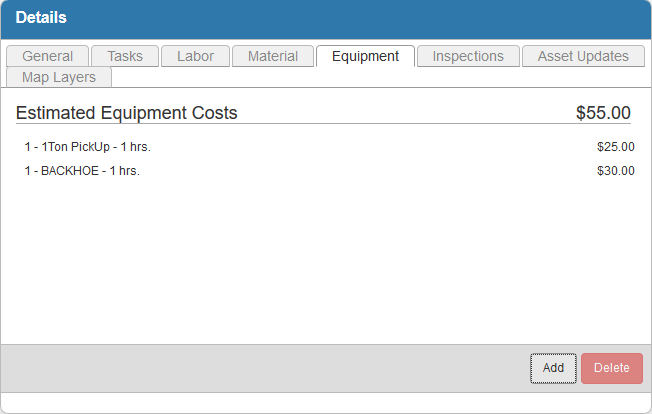Viewport: 652px width, 414px height.
Task: Switch to the General tab
Action: 47,56
